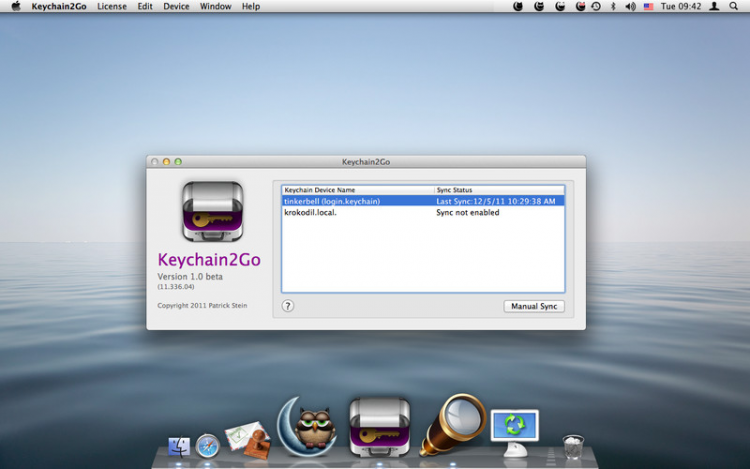Select the tinkerbell (login.keychain) row
This screenshot has width=750, height=469.
click(x=423, y=201)
